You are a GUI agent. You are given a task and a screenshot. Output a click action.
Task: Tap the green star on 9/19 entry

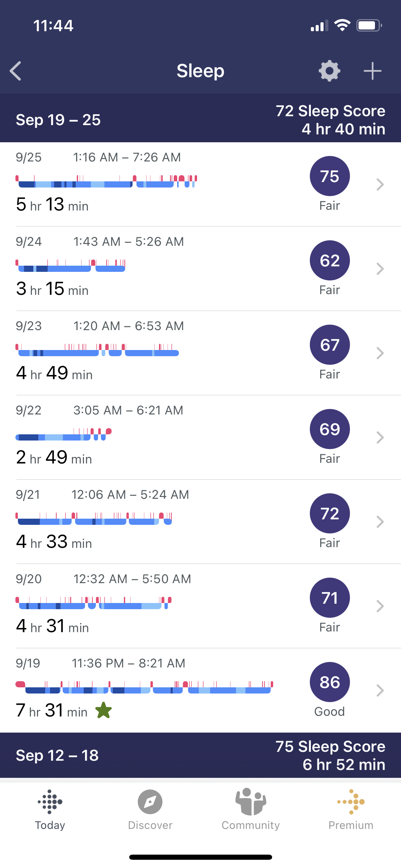(104, 710)
